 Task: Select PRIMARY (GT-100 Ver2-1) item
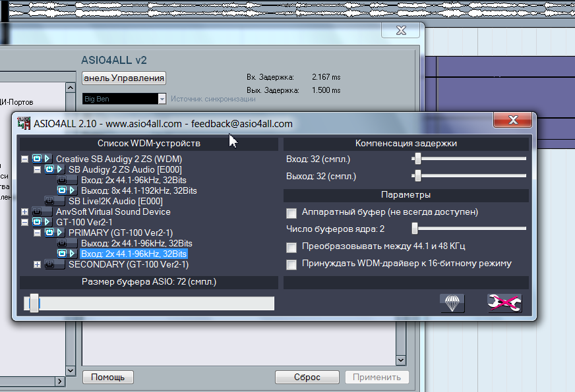(121, 233)
